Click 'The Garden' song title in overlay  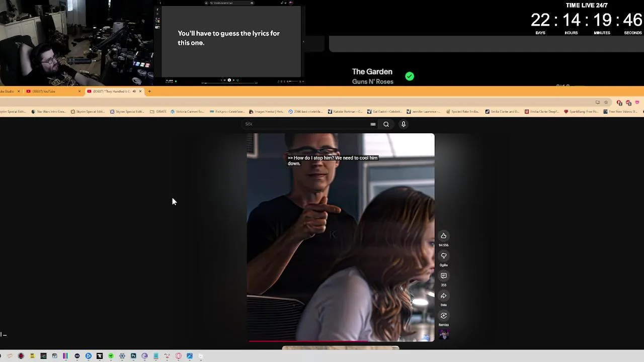pyautogui.click(x=372, y=72)
